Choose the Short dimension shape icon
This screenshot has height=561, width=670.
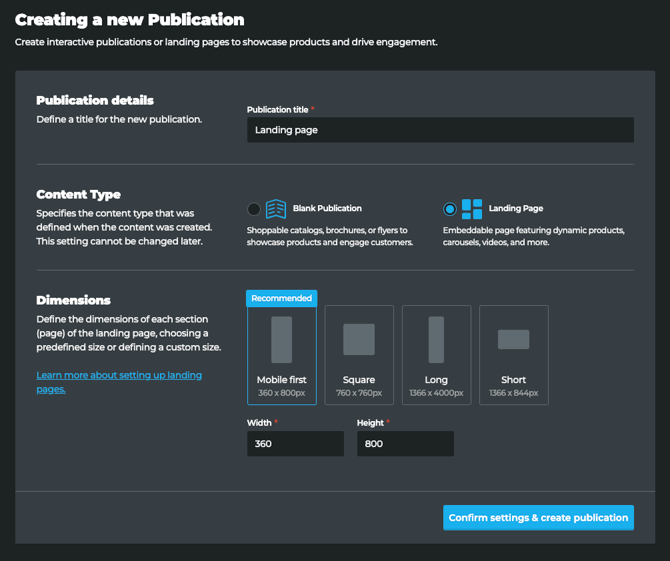(514, 340)
